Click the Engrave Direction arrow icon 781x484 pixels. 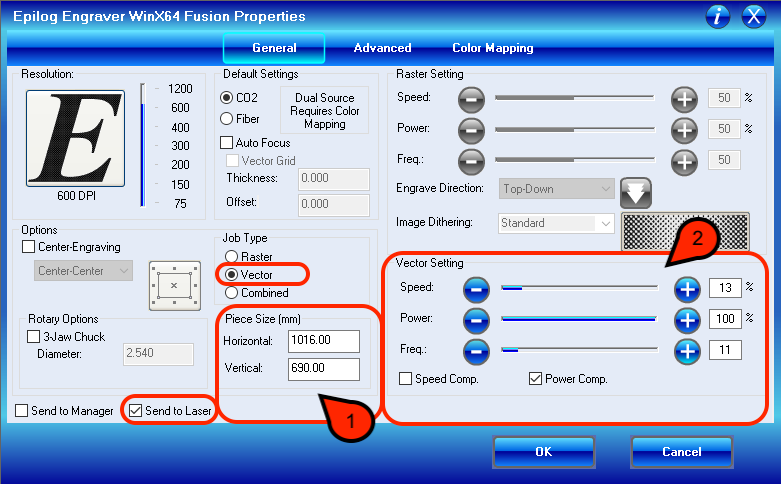pos(635,189)
